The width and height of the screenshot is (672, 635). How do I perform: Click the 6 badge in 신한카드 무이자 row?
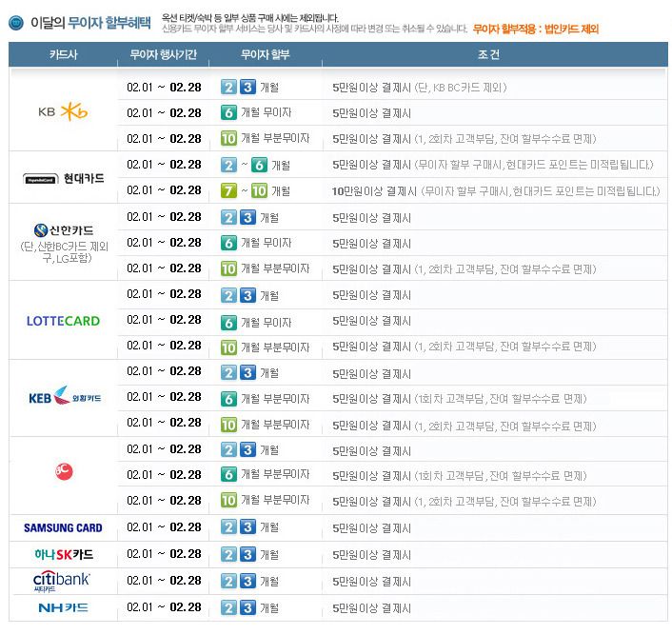[228, 243]
